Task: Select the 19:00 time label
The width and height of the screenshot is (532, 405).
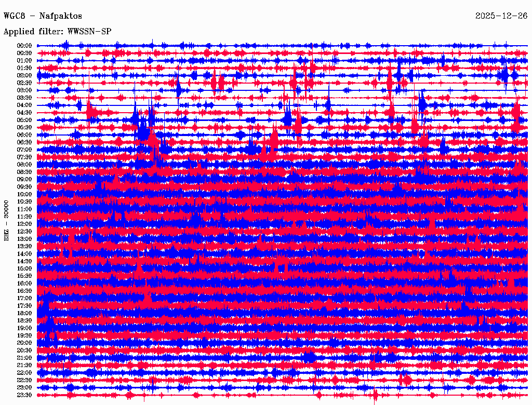Action: [x=24, y=328]
